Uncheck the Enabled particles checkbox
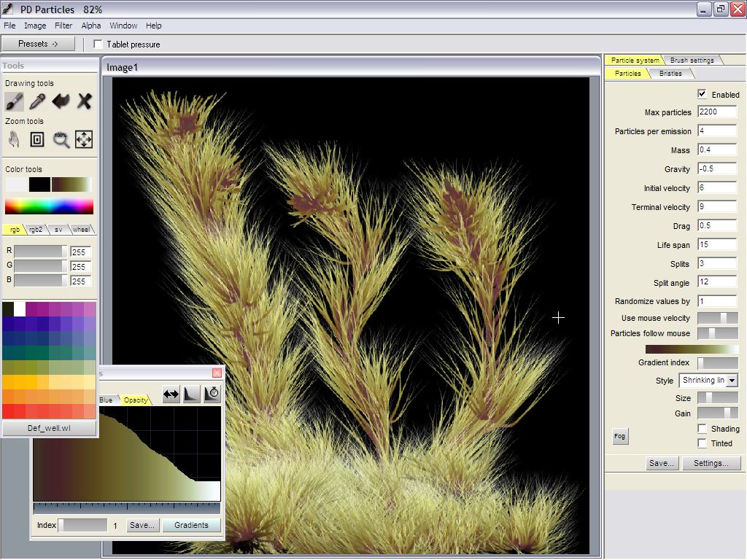This screenshot has height=560, width=747. coord(702,94)
